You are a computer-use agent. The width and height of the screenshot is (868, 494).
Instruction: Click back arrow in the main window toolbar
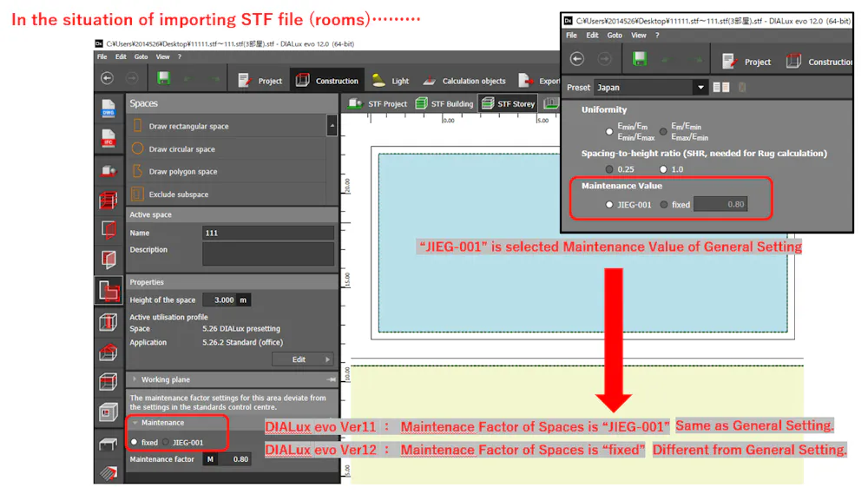pyautogui.click(x=107, y=79)
